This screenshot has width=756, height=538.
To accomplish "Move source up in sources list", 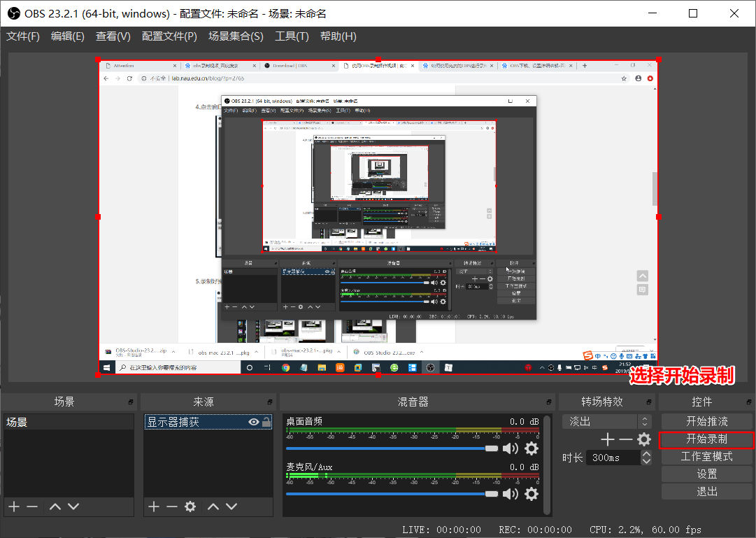I will [x=213, y=507].
